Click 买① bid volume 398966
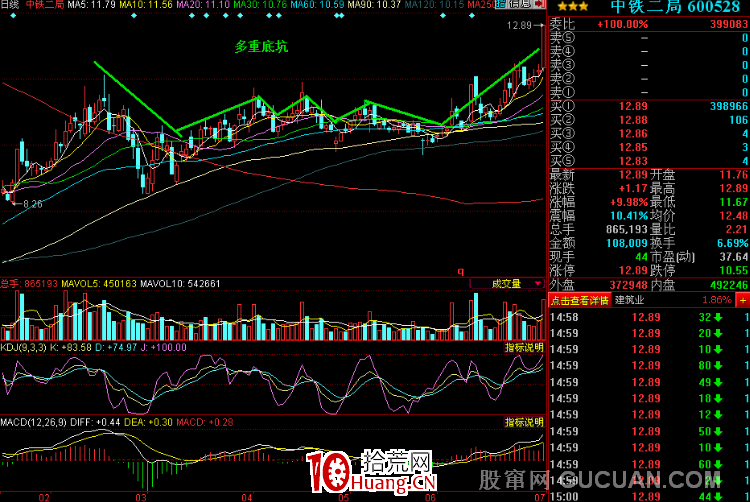750x502 pixels. coord(729,106)
